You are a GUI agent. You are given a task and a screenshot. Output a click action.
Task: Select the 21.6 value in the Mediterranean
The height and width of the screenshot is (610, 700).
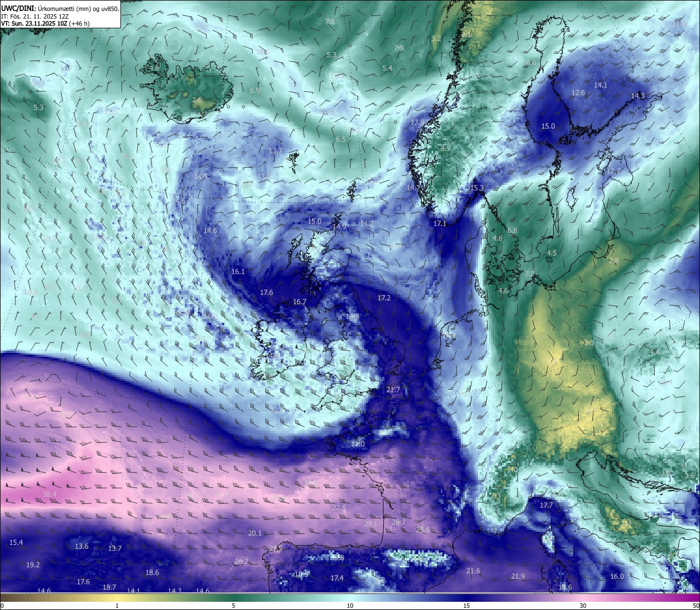[x=473, y=571]
